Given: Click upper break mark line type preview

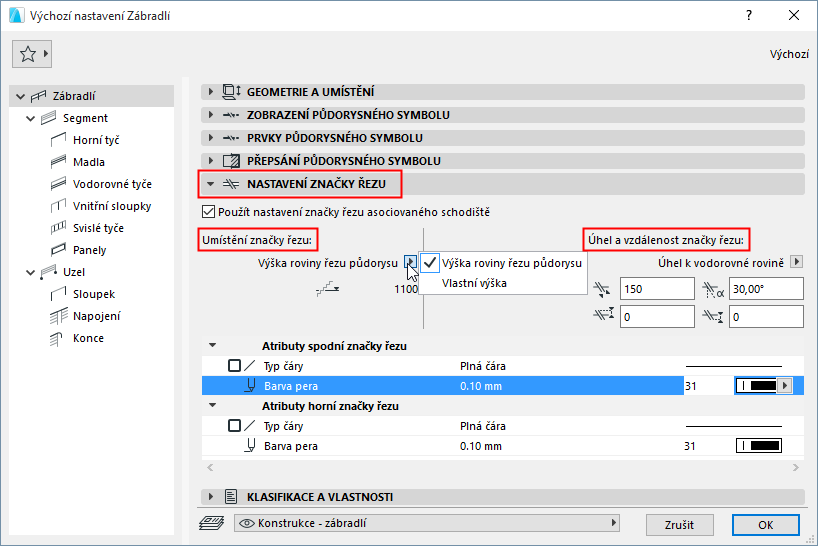Looking at the screenshot, I should (x=733, y=426).
